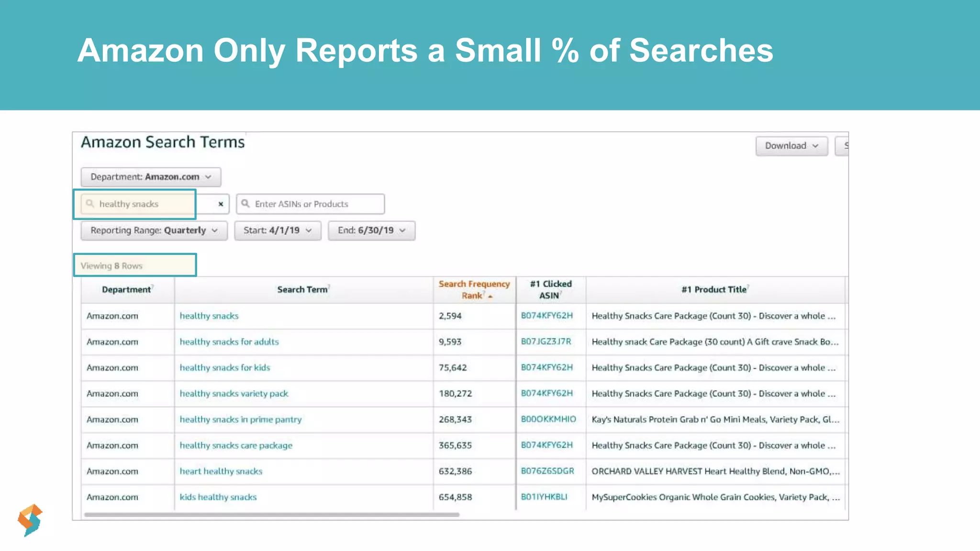Open ASIN B07JGZ3J7R link

tap(546, 342)
